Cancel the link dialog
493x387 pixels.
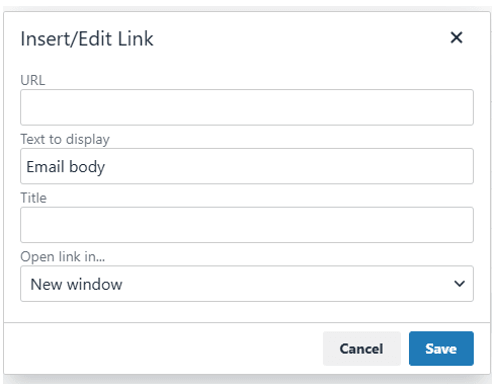click(x=362, y=348)
